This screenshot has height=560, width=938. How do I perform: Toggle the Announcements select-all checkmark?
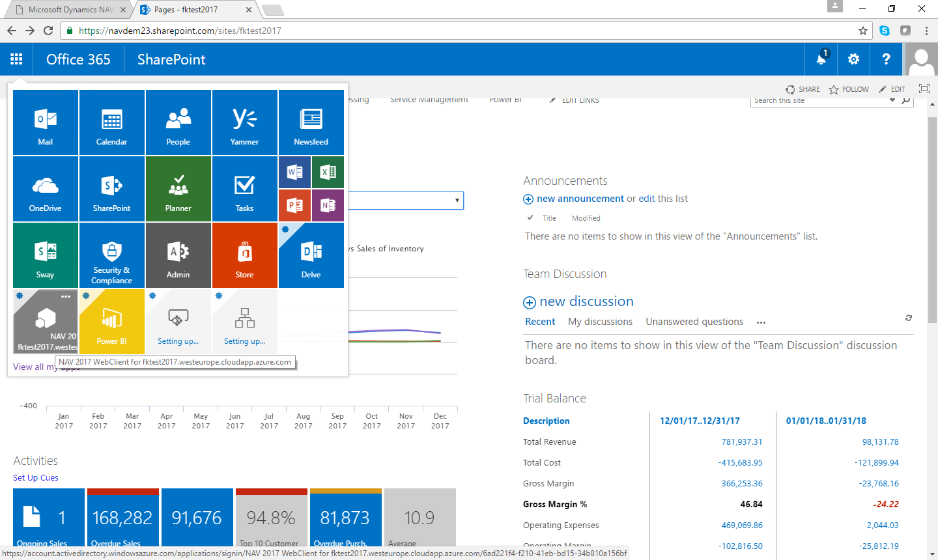(x=530, y=218)
